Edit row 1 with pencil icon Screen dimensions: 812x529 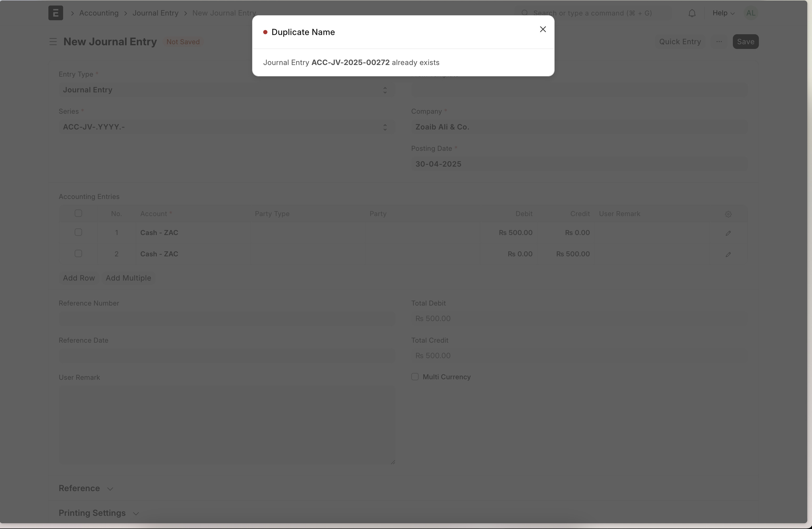(728, 233)
